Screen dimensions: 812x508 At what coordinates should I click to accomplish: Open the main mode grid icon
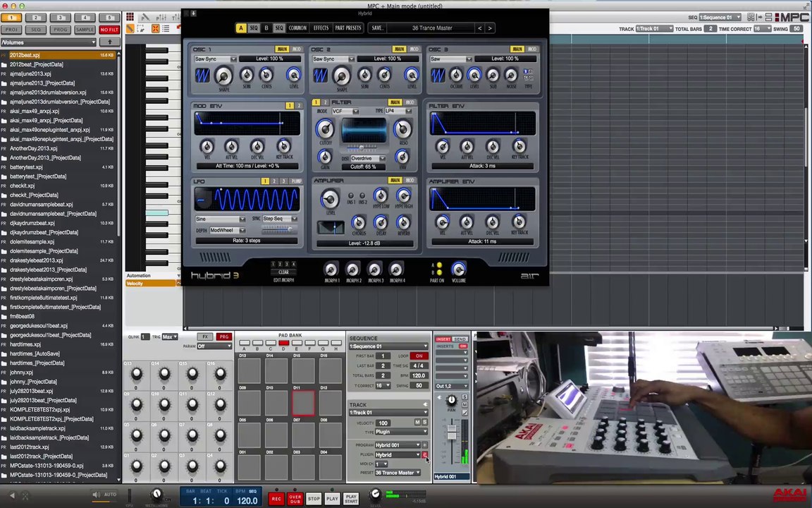pos(130,17)
